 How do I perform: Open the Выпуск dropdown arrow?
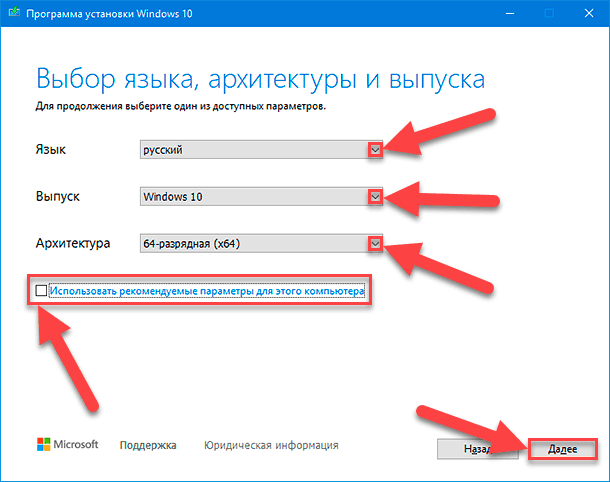click(375, 197)
